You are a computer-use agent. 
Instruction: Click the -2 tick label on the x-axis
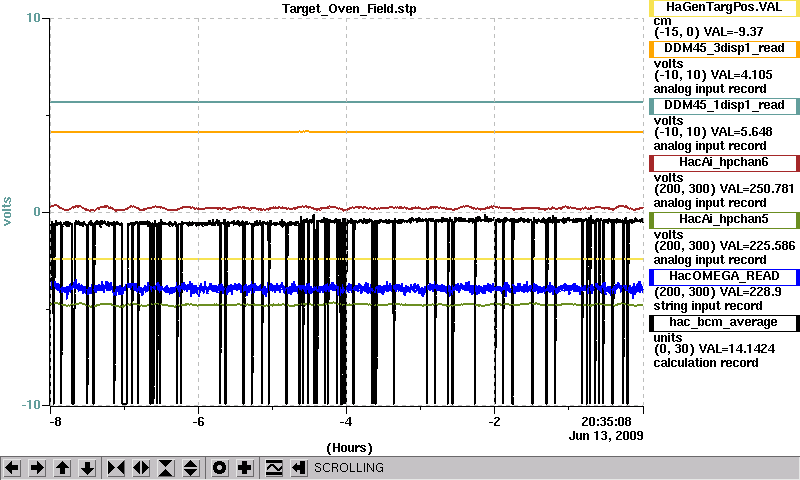tap(494, 422)
